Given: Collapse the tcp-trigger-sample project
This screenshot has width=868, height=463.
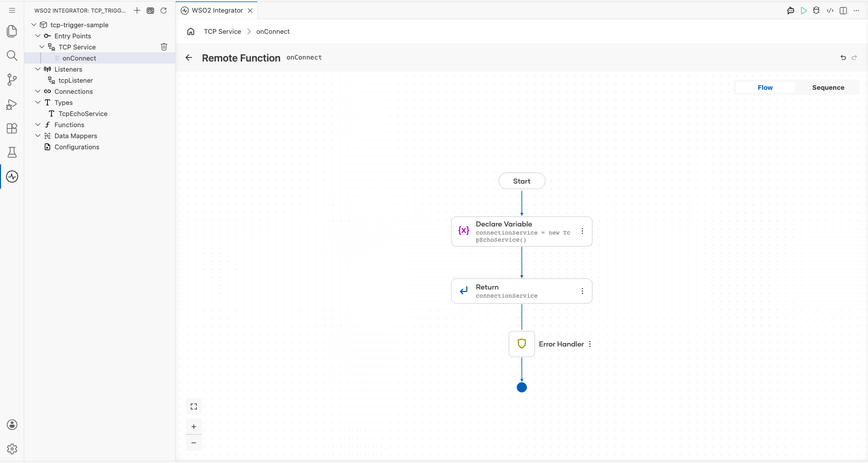Looking at the screenshot, I should pyautogui.click(x=34, y=25).
